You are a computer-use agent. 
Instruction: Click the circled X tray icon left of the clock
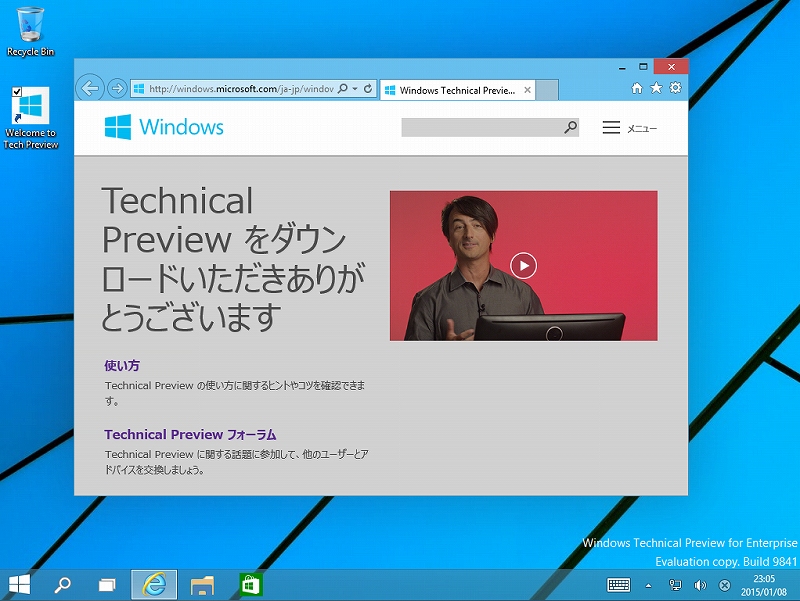(x=724, y=585)
